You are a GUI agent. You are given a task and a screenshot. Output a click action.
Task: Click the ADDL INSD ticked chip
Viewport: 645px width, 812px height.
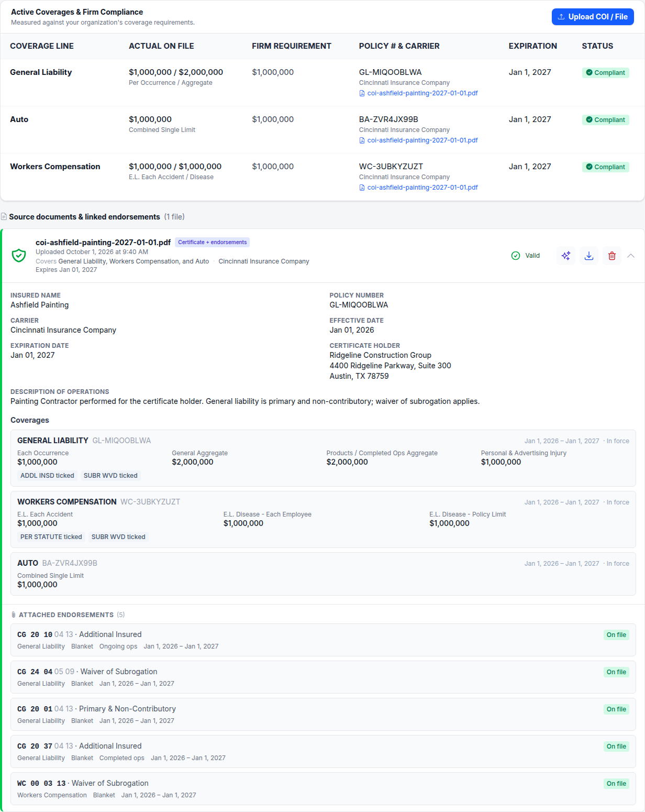tap(47, 476)
